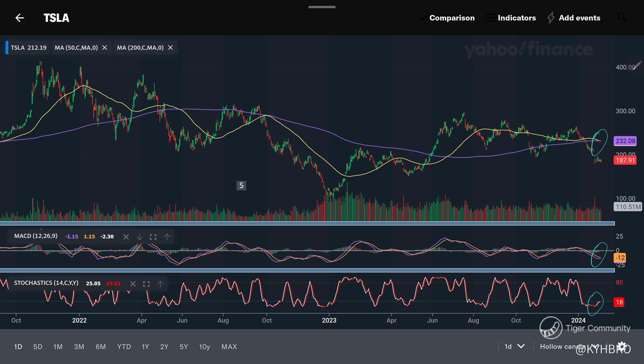Click the S split event marker
Image resolution: width=644 pixels, height=364 pixels.
(x=241, y=185)
